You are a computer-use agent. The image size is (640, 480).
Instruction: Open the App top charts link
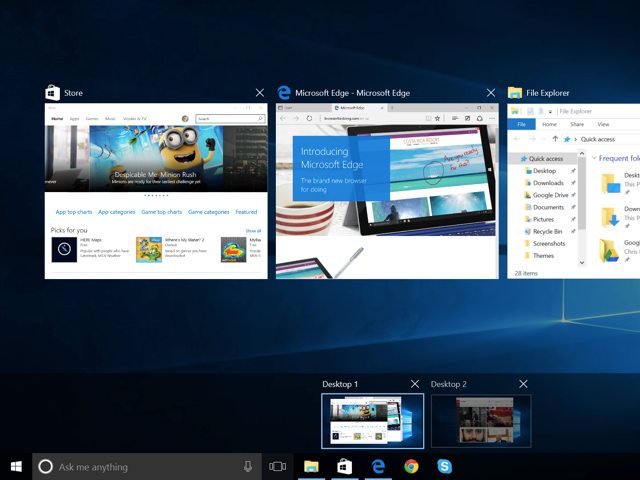click(74, 212)
